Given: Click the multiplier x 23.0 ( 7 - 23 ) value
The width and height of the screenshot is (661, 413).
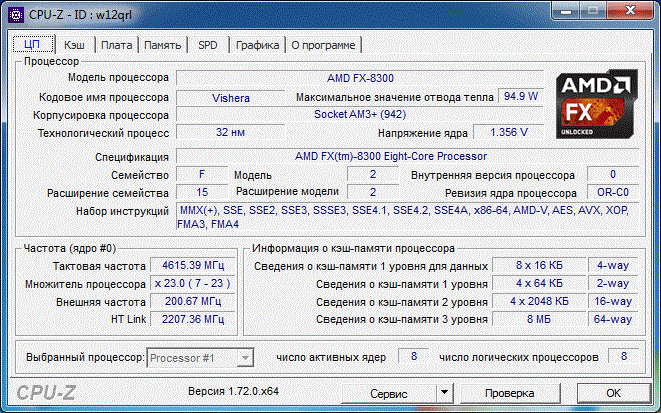Looking at the screenshot, I should tap(193, 283).
